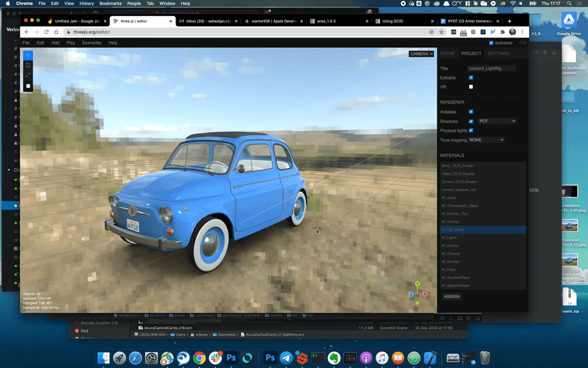Bookmark this page with the star icon

point(442,32)
